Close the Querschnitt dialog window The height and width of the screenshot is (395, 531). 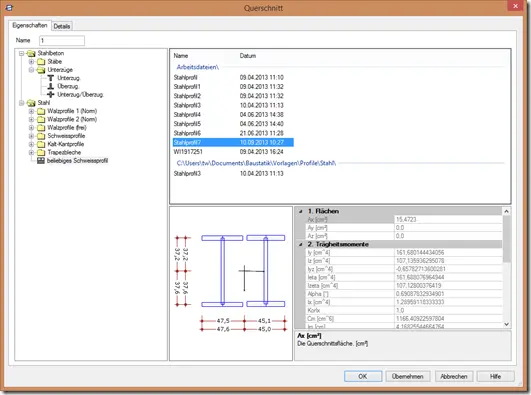[x=516, y=6]
